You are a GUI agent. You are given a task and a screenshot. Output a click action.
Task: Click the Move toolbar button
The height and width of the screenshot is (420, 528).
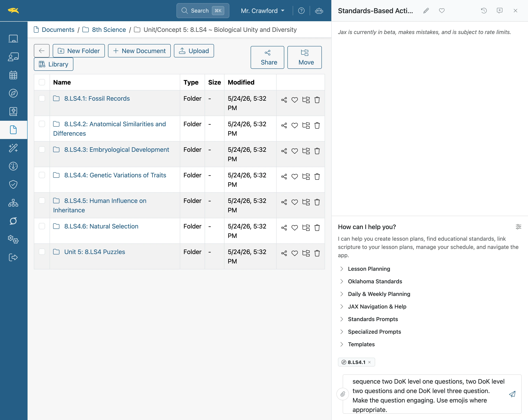(x=304, y=57)
